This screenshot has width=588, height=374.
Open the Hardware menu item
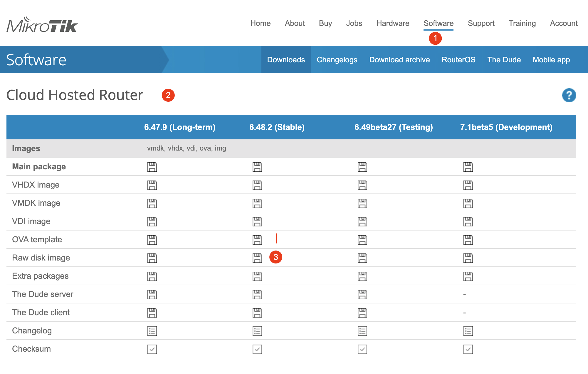pyautogui.click(x=393, y=23)
